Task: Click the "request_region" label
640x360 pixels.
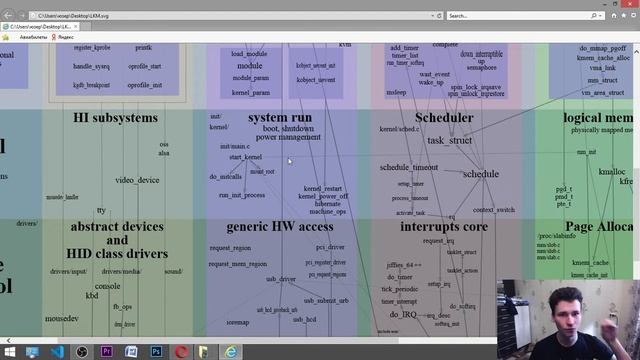Action: pos(230,248)
